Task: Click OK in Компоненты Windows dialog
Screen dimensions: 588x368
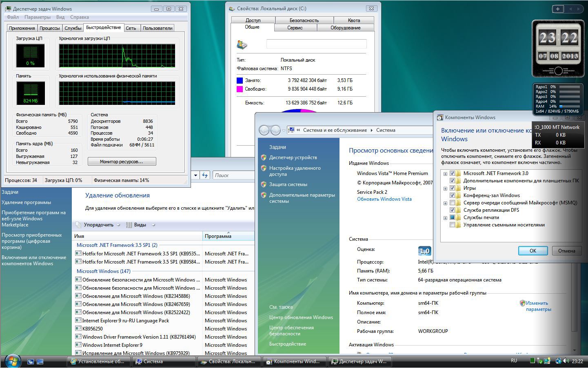Action: 533,251
